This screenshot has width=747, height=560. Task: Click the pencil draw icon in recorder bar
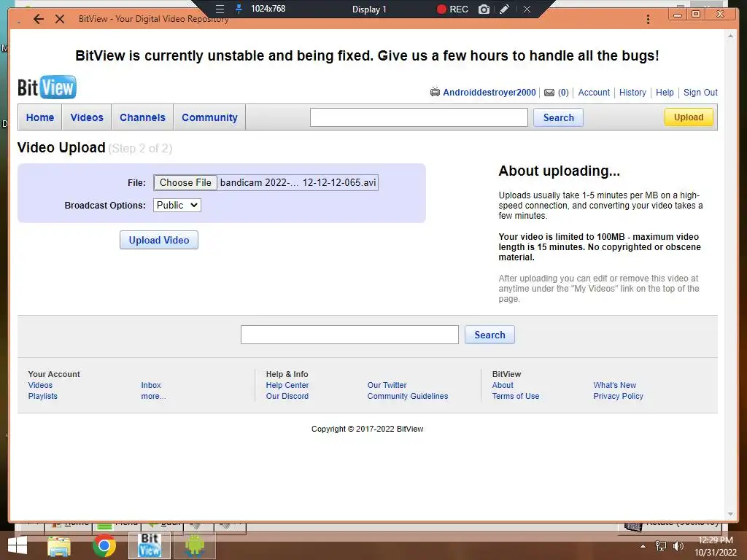click(505, 9)
